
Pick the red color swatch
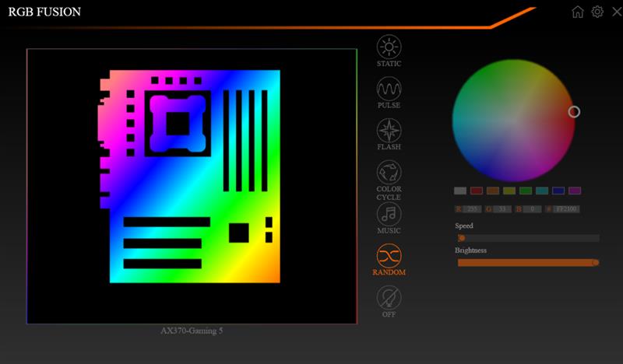tap(477, 191)
